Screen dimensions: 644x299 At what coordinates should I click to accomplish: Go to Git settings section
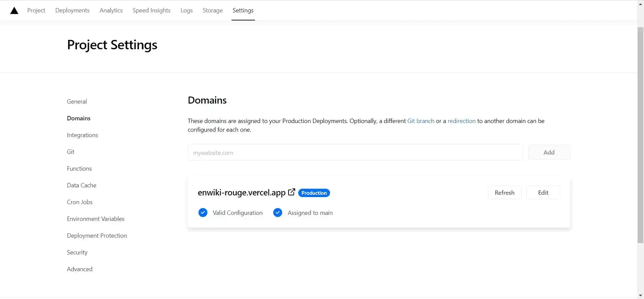pyautogui.click(x=70, y=152)
